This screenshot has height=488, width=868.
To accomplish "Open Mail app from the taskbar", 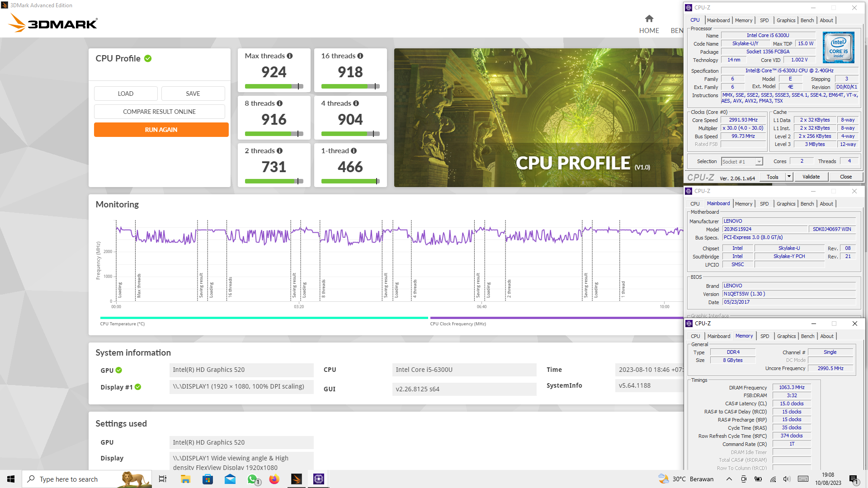I will 230,479.
